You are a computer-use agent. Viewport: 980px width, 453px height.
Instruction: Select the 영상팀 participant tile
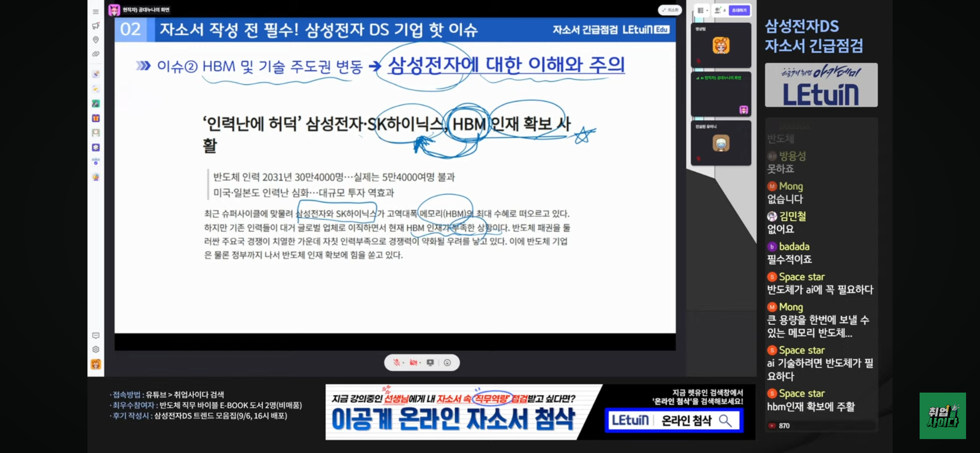click(x=721, y=45)
